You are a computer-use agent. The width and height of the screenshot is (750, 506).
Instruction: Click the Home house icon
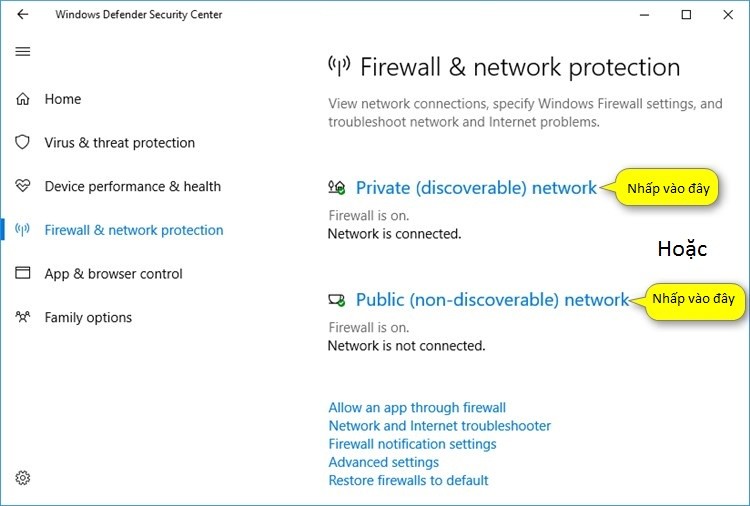pos(23,99)
